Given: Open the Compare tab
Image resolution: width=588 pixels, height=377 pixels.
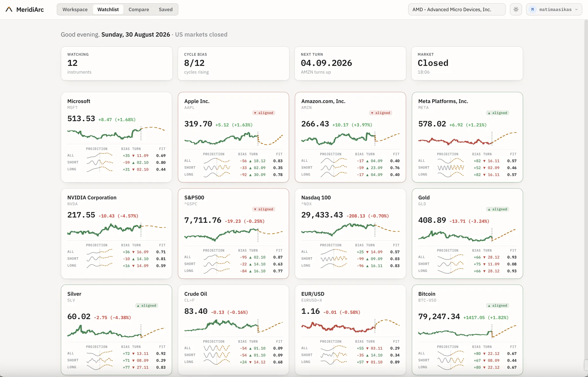Looking at the screenshot, I should click(139, 9).
